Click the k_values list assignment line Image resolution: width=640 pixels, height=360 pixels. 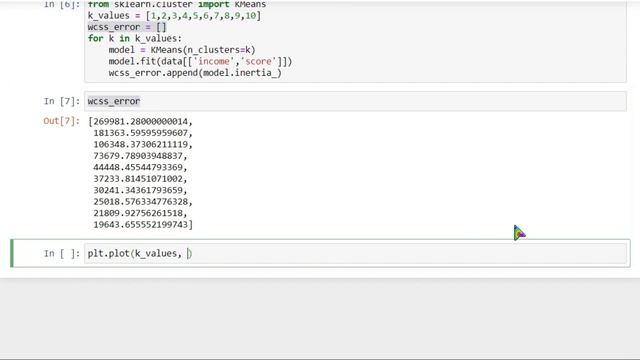point(174,16)
